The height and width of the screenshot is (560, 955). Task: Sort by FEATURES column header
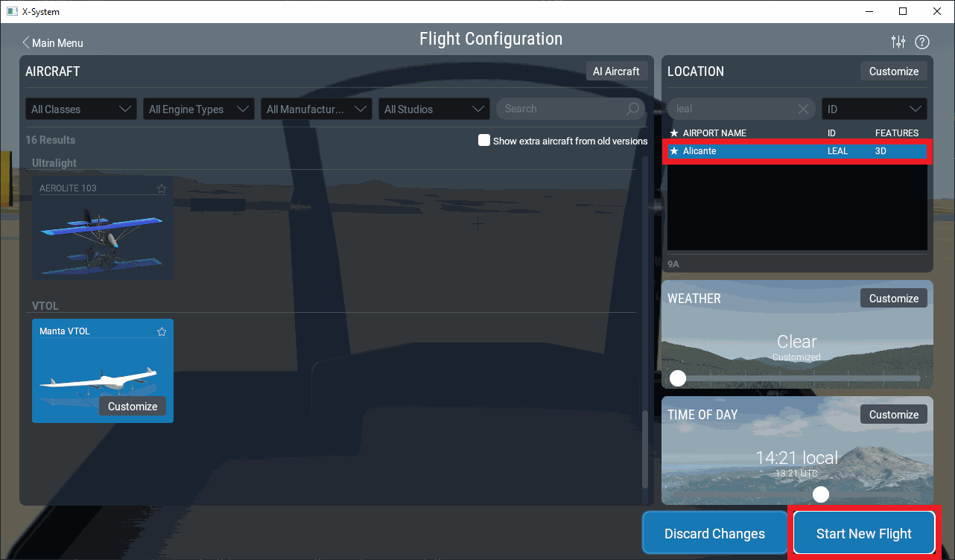897,133
